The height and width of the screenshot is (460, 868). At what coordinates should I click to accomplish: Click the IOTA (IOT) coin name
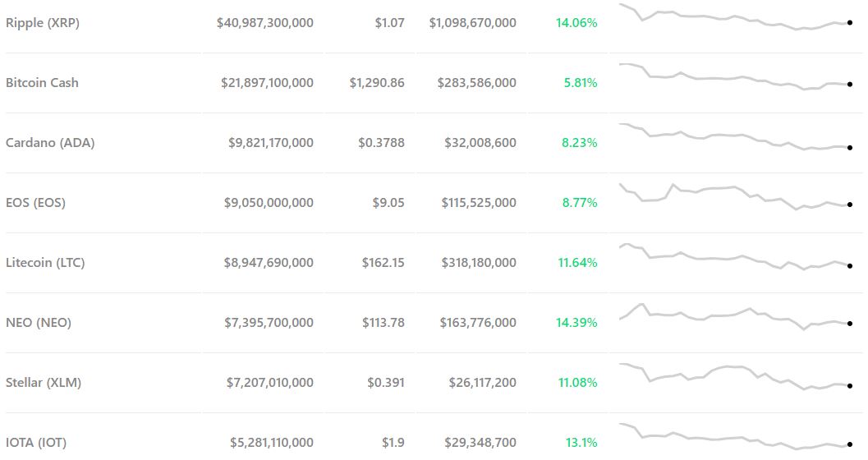point(36,443)
